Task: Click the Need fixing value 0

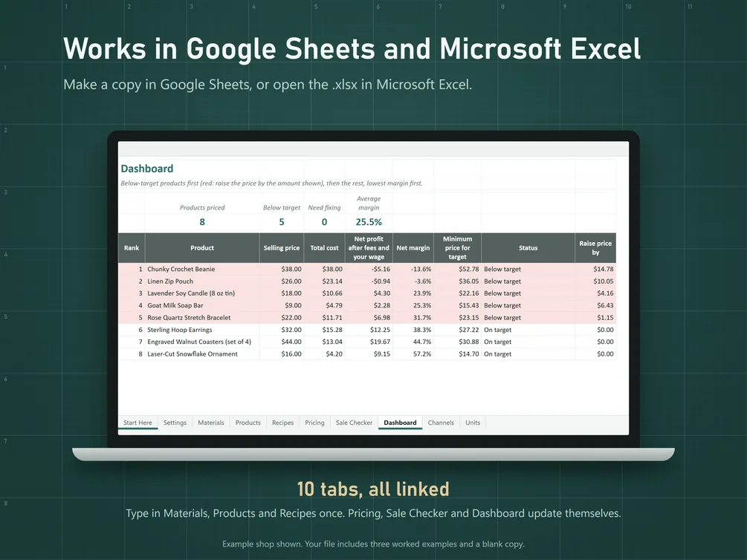Action: (324, 222)
